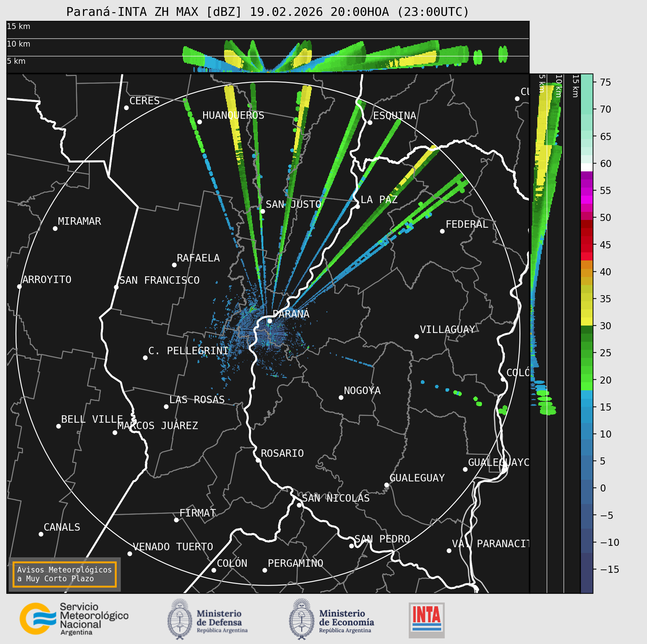Click the INTA logo

coord(427,620)
